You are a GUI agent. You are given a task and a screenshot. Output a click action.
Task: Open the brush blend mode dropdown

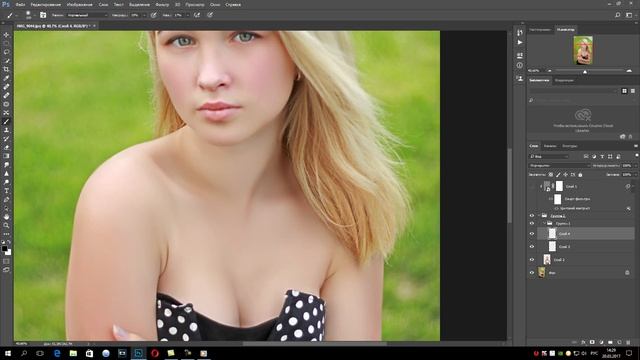[x=87, y=15]
